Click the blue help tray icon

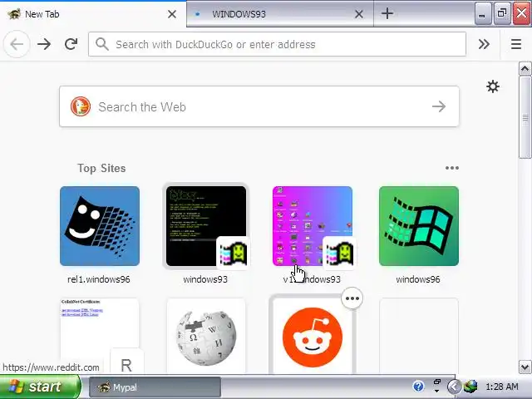418,386
